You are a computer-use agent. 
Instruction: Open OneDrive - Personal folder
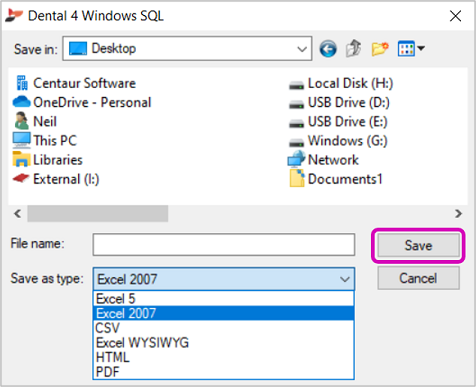pyautogui.click(x=82, y=102)
